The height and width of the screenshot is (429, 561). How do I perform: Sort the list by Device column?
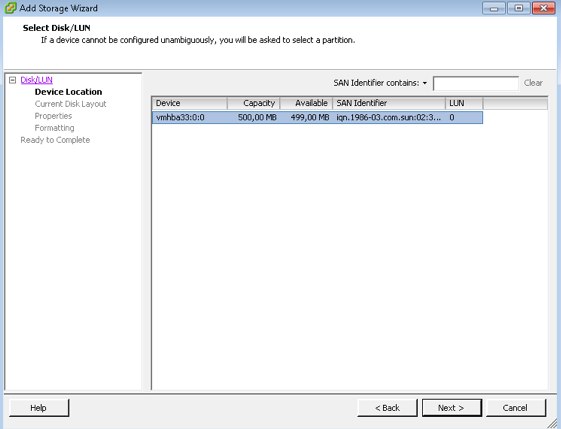pos(190,103)
